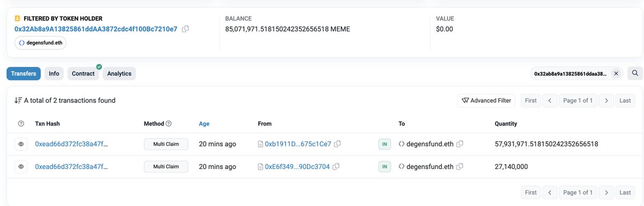Click the From column header
Viewport: 644px width, 206px height.
point(265,123)
